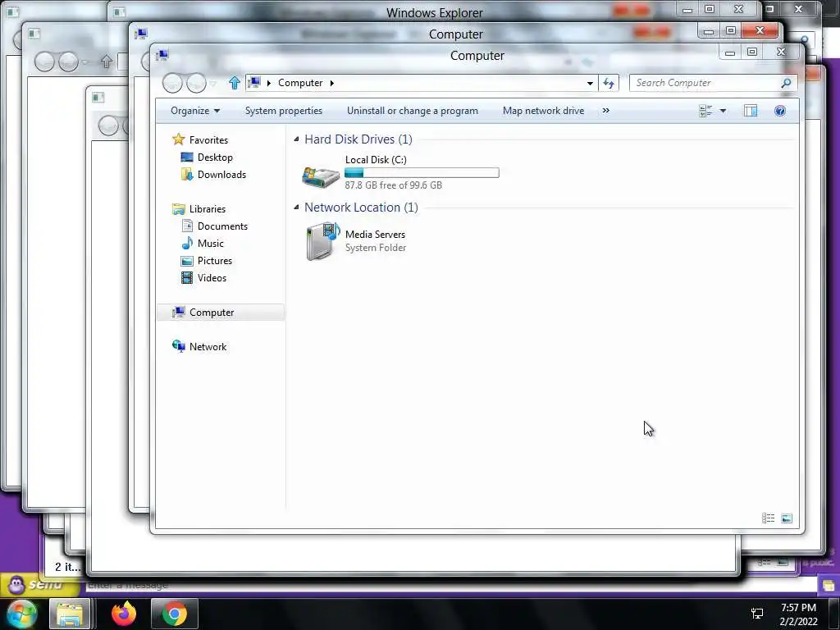Click the Local Disk capacity bar
840x630 pixels.
click(422, 172)
